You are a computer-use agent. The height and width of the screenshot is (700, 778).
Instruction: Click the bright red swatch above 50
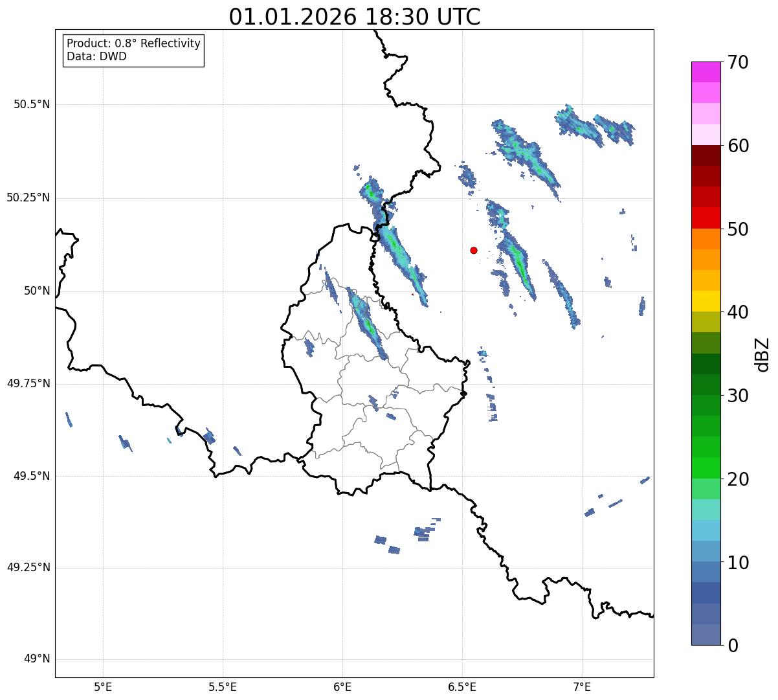706,218
